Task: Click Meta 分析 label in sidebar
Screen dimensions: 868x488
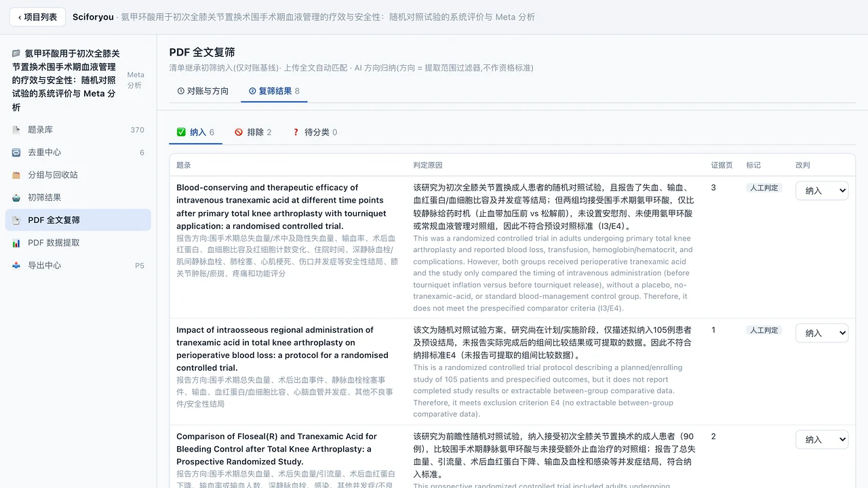Action: (136, 80)
